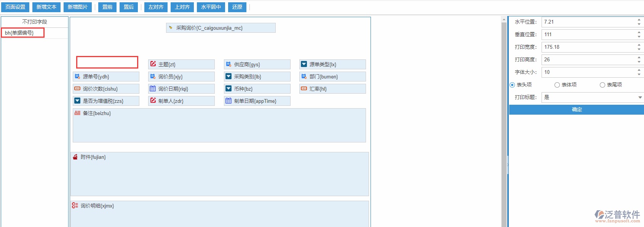Image resolution: width=644 pixels, height=227 pixels.
Task: Select the 附件{fujian} field label
Action: click(93, 157)
